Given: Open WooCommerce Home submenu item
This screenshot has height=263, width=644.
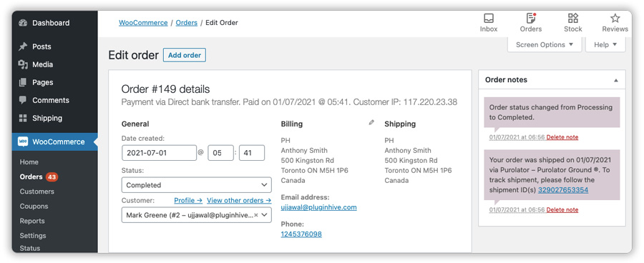Looking at the screenshot, I should 29,162.
